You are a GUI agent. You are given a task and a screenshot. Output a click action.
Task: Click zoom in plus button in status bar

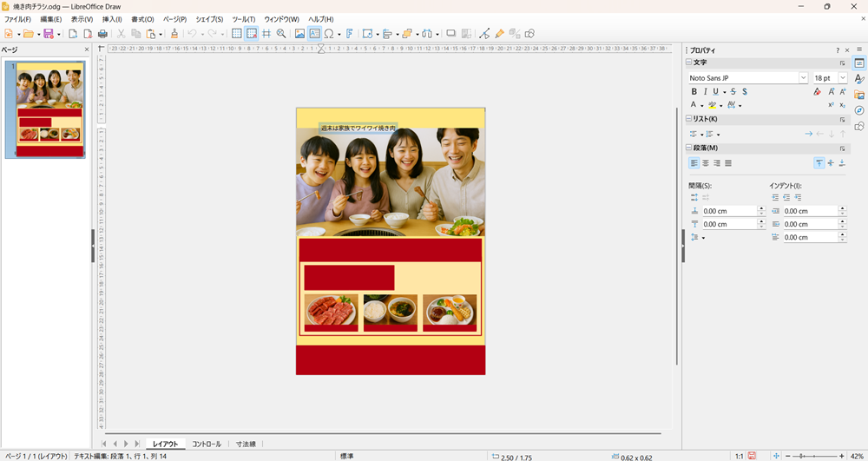point(841,456)
